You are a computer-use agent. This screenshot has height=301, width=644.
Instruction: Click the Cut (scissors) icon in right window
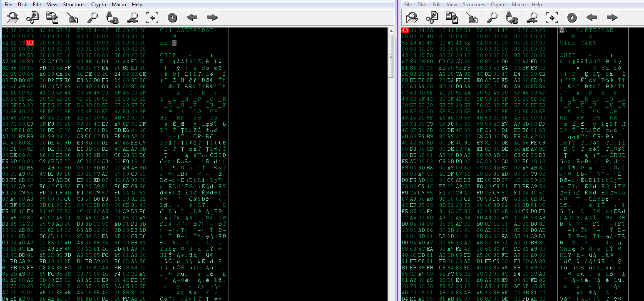coord(432,17)
